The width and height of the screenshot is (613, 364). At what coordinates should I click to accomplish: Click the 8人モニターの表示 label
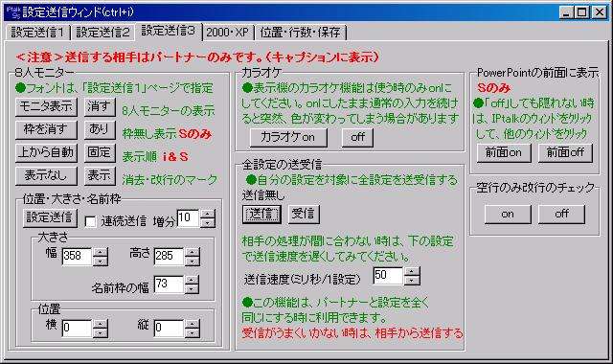tap(169, 111)
